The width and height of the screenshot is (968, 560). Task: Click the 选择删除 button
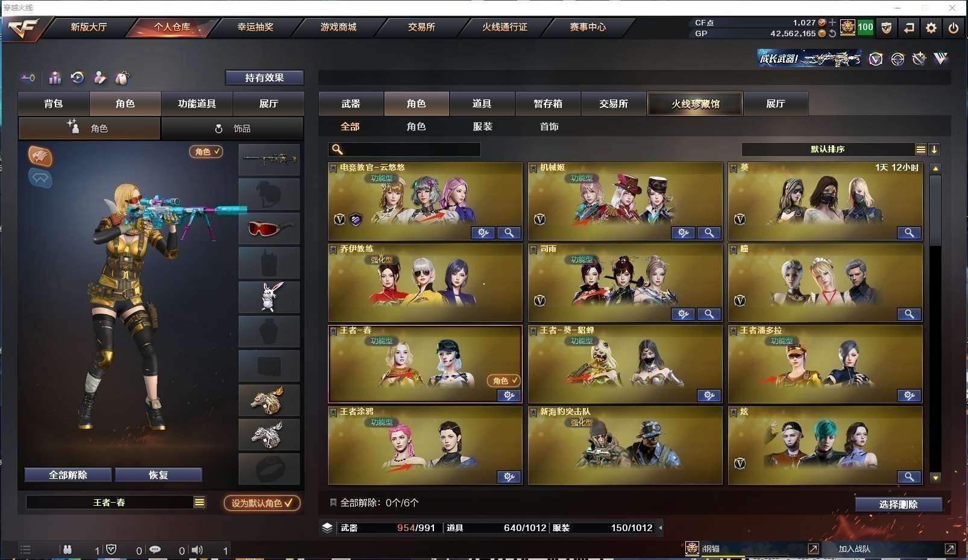(x=898, y=505)
